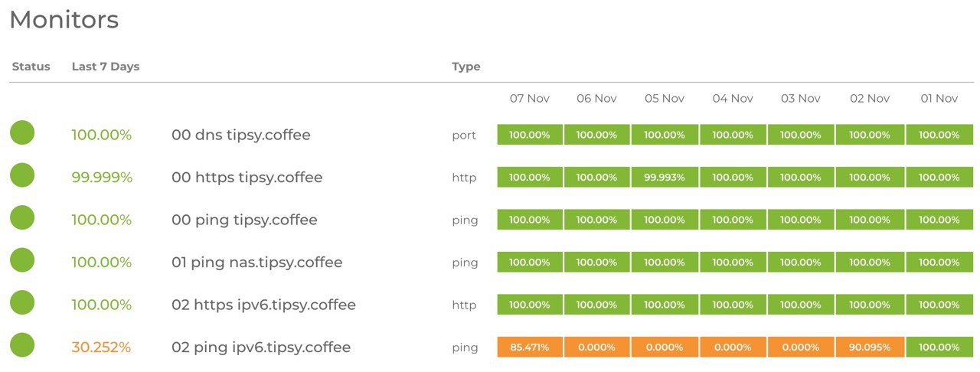This screenshot has height=372, width=980.
Task: Click status dot for 01 ping nas.tipsy.coffee
Action: point(22,260)
